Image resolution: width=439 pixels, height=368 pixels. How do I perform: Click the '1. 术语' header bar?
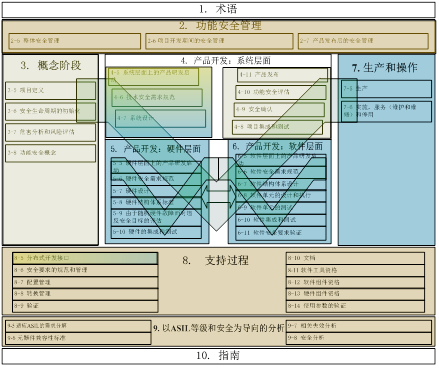[218, 10]
